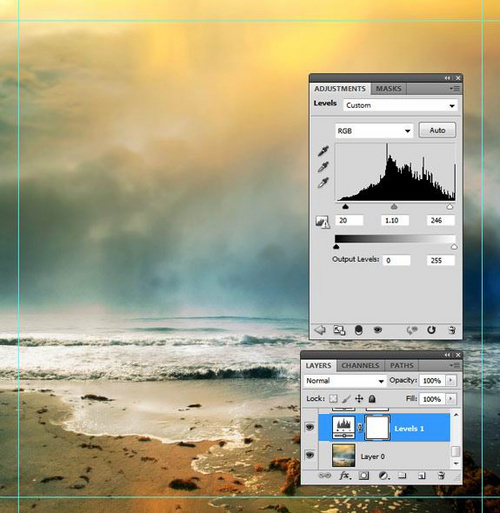Click the input shadow value field
Image resolution: width=500 pixels, height=513 pixels.
[349, 220]
